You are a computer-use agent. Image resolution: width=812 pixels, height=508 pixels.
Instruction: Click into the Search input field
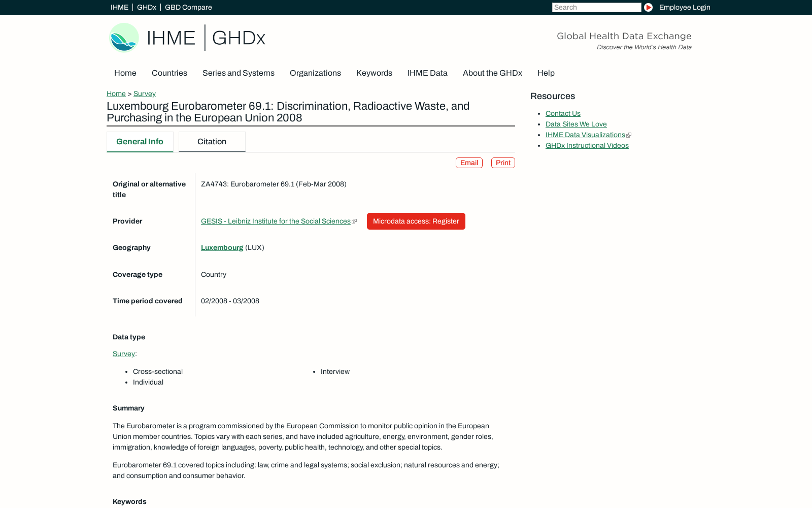(x=596, y=7)
